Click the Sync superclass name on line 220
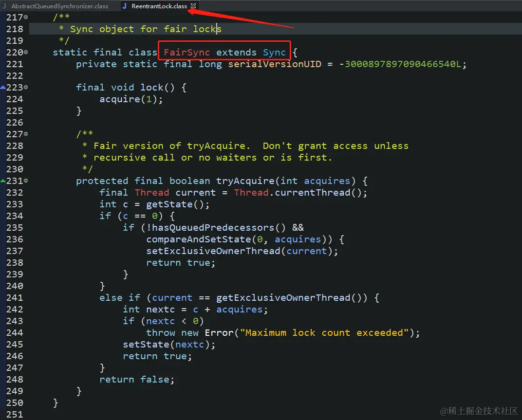 (274, 52)
